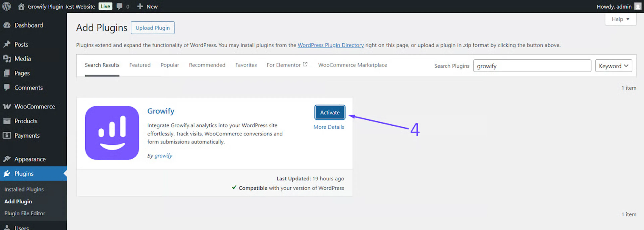The image size is (644, 230).
Task: Open Media library in sidebar
Action: click(x=22, y=59)
